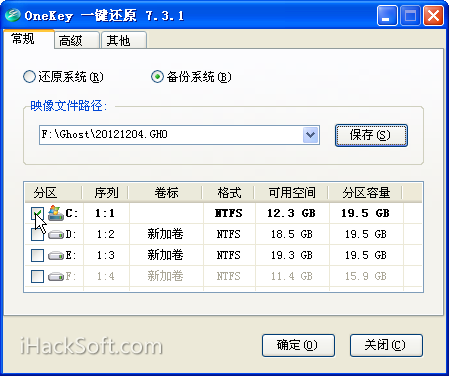This screenshot has width=449, height=376.
Task: Switch to the 常规 tab
Action: 29,39
